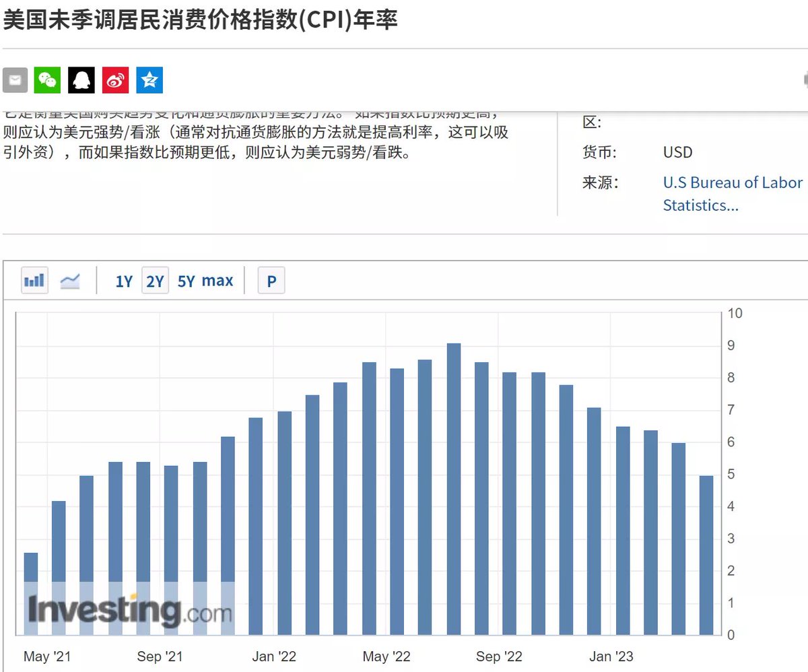
Task: Click the USD currency value
Action: 677,152
